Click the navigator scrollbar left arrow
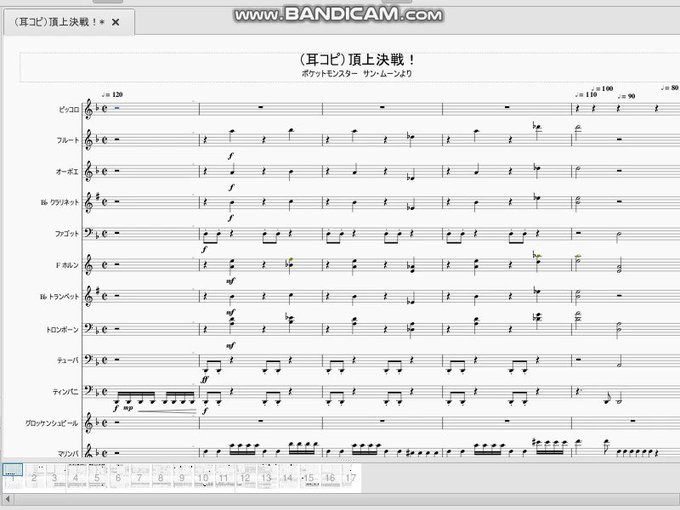The image size is (680, 510). [8, 499]
